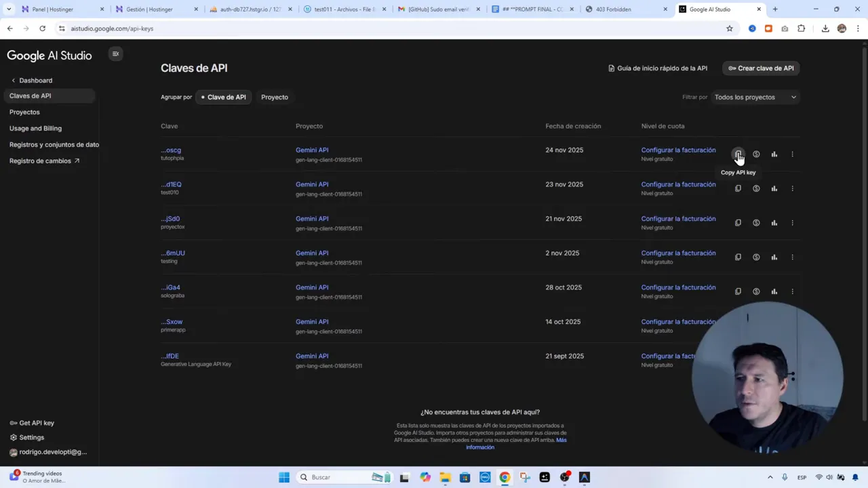
Task: Switch to the Gestión Hostinger tab
Action: 148,9
